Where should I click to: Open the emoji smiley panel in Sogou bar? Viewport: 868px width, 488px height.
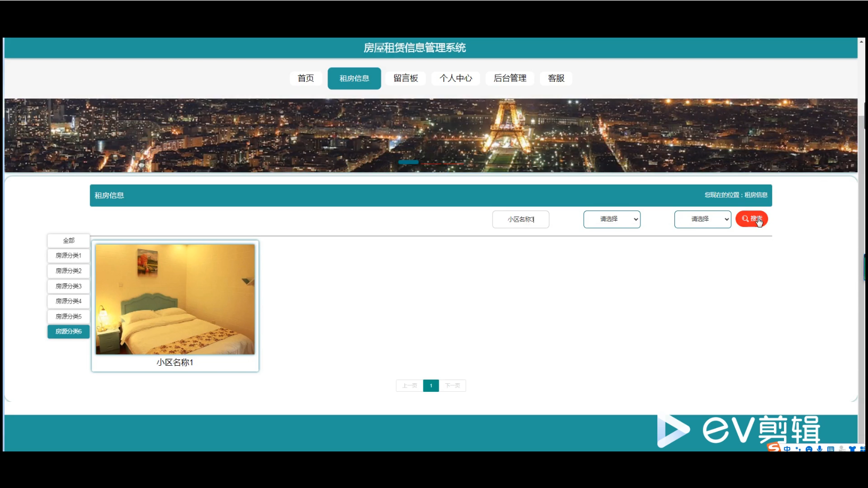pos(809,449)
